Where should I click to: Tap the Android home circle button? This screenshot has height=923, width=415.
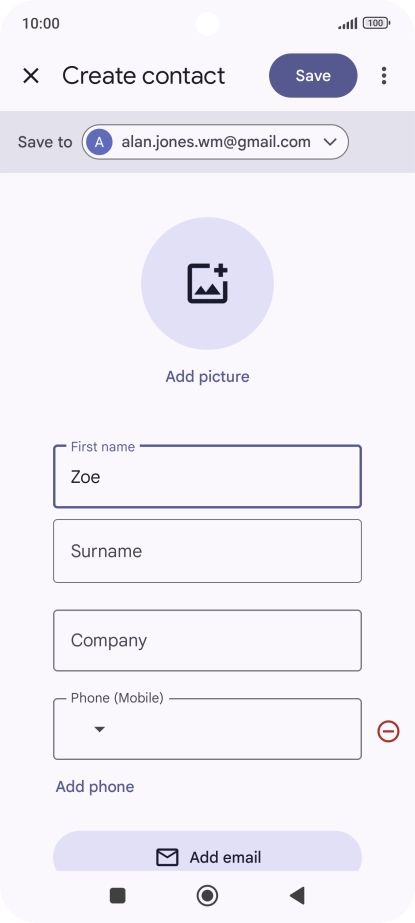point(207,895)
